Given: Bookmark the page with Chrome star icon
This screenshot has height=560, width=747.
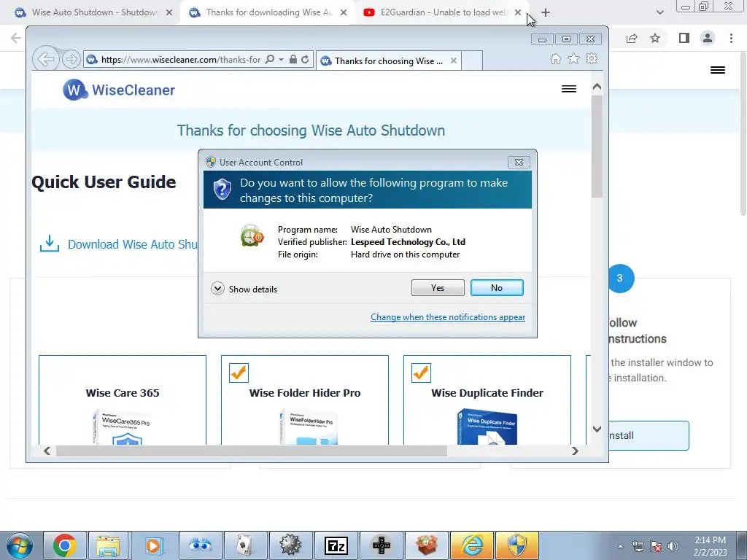Looking at the screenshot, I should pos(655,38).
